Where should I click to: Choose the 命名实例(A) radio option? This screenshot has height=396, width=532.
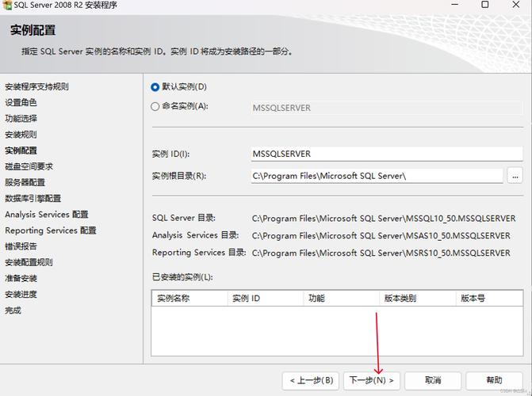pos(155,106)
